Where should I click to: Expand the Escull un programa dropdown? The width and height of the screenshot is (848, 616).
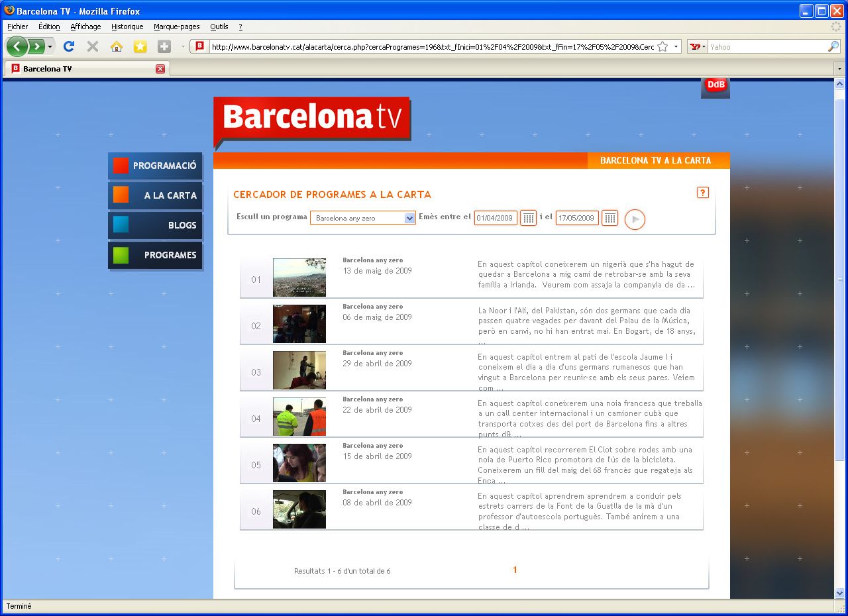[363, 218]
